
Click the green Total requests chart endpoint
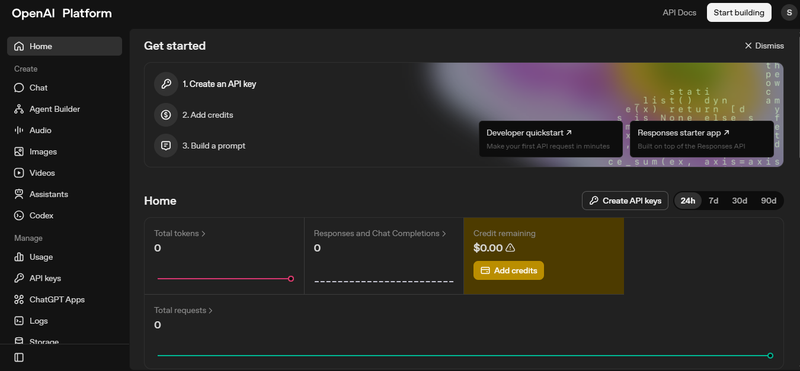[x=770, y=356]
